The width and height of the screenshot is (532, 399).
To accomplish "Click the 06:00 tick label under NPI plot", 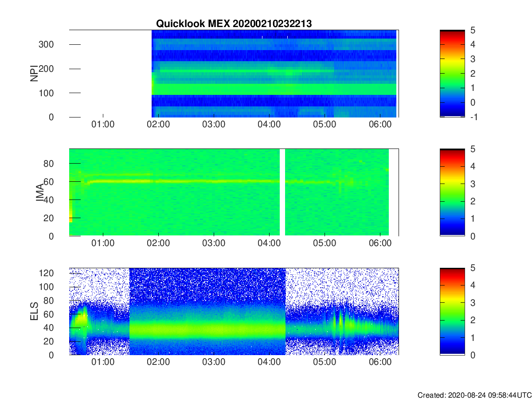I will 380,124.
